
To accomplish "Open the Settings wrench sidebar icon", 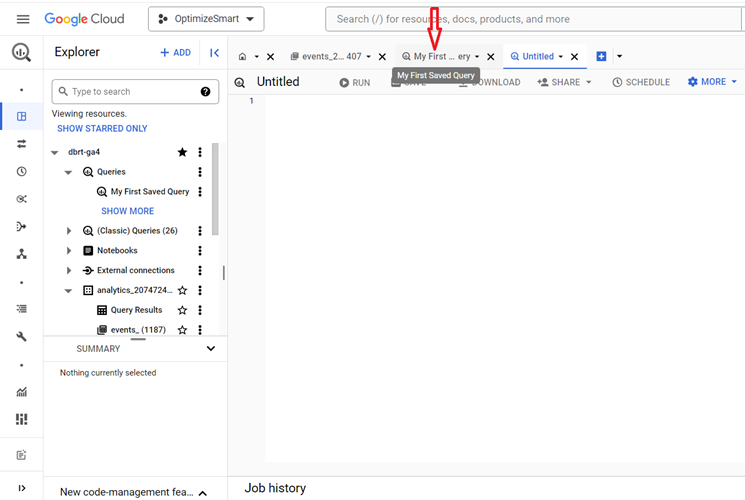I will [x=21, y=337].
